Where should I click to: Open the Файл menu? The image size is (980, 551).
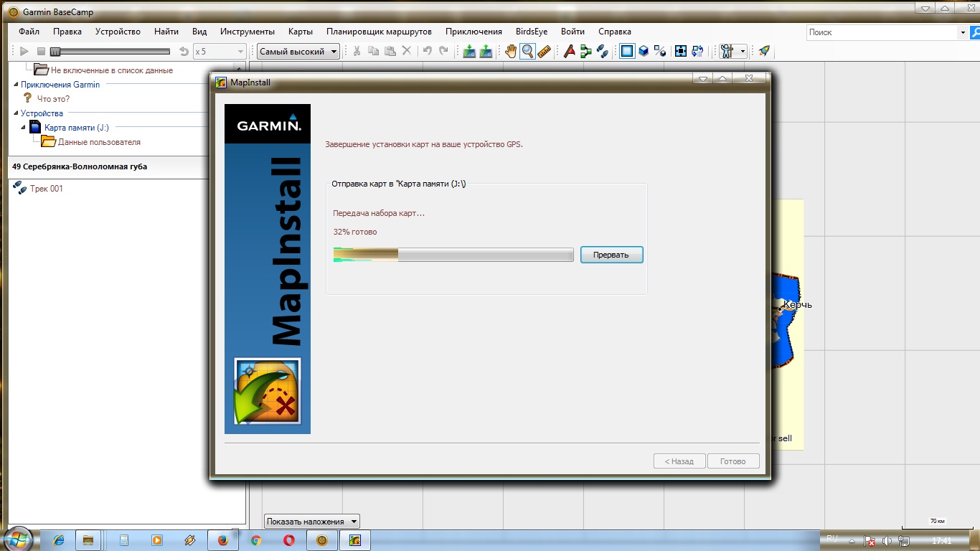coord(29,32)
